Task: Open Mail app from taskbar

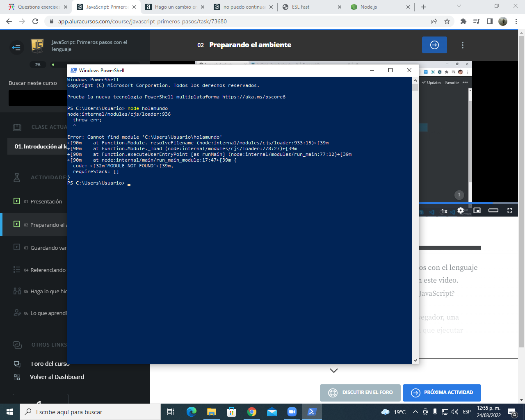Action: tap(272, 412)
